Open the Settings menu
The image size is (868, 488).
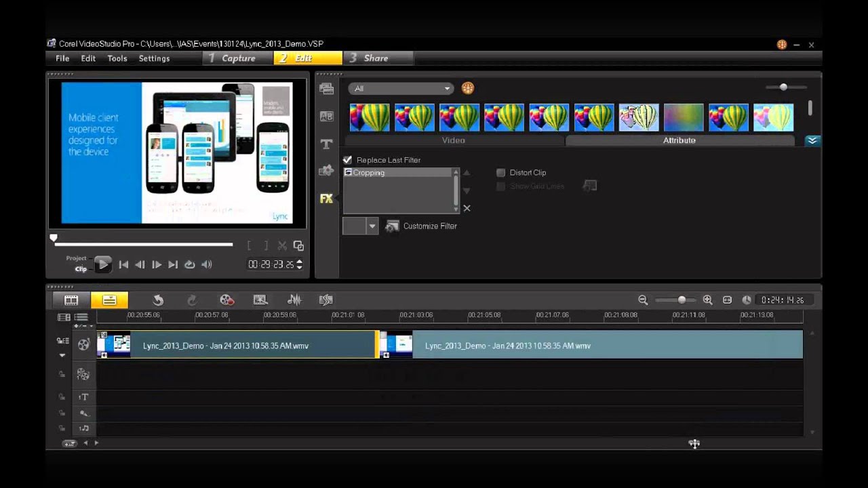tap(154, 58)
